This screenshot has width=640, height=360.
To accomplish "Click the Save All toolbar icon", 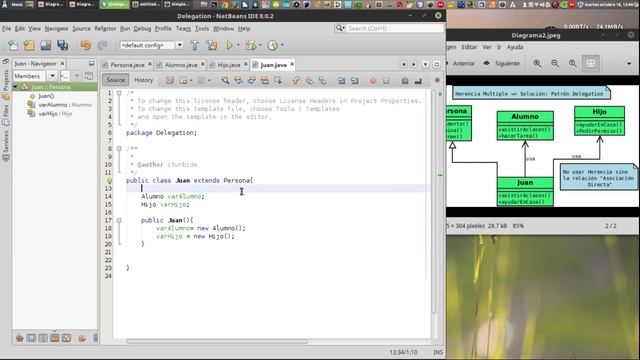I will coord(62,45).
